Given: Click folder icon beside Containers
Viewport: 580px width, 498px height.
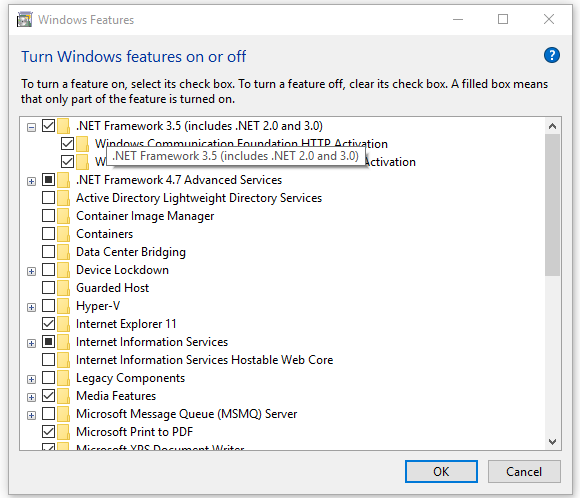Looking at the screenshot, I should click(x=64, y=234).
